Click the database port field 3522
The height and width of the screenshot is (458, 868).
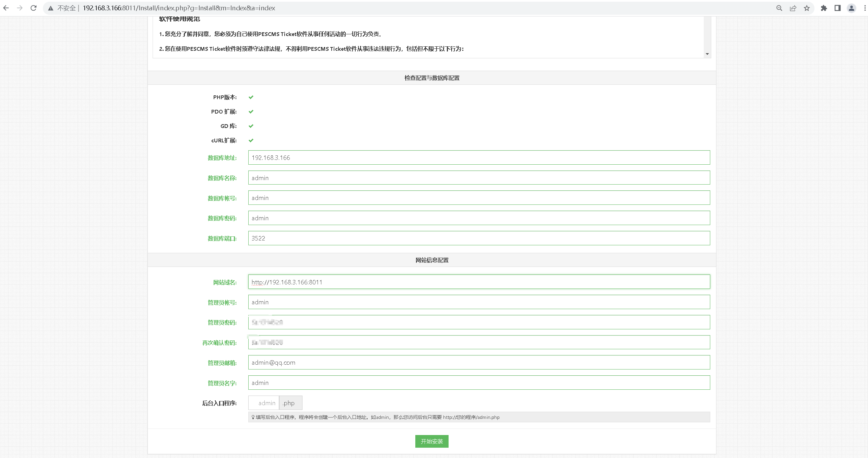pos(479,238)
